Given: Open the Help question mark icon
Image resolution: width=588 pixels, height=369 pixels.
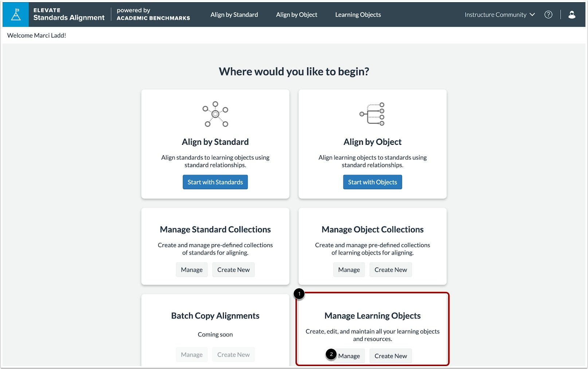Looking at the screenshot, I should pyautogui.click(x=548, y=15).
